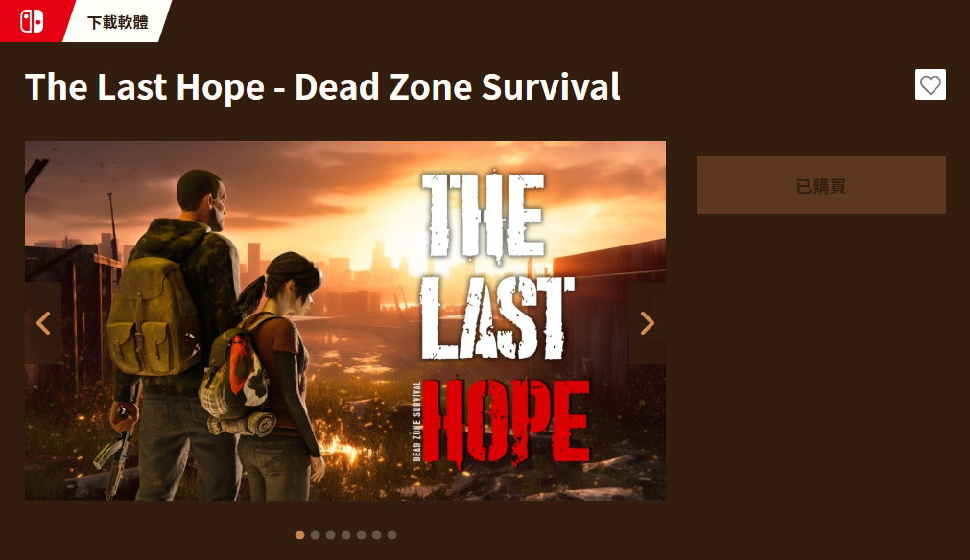Advance to next screenshot with right chevron
The image size is (970, 560).
[647, 322]
